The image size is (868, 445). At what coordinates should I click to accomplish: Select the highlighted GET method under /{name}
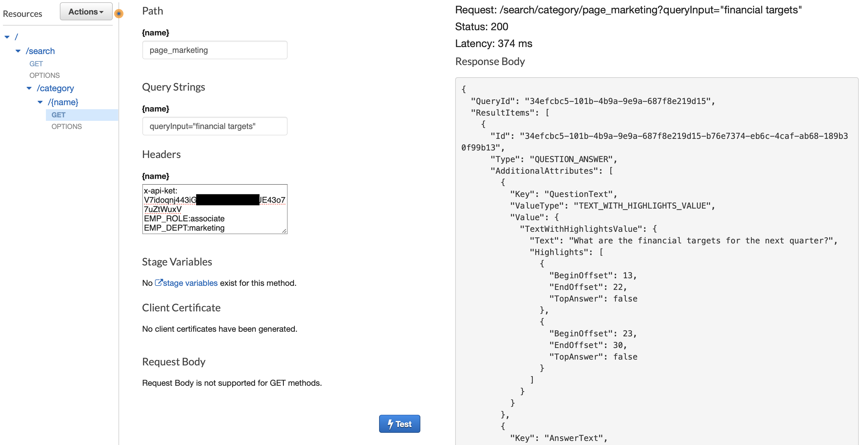coord(58,115)
